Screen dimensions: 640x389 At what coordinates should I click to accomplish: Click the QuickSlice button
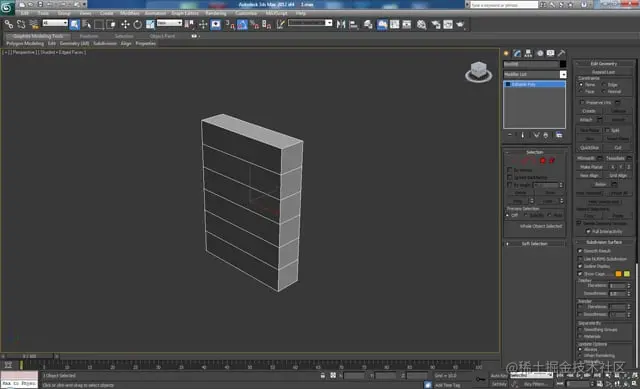tap(589, 147)
